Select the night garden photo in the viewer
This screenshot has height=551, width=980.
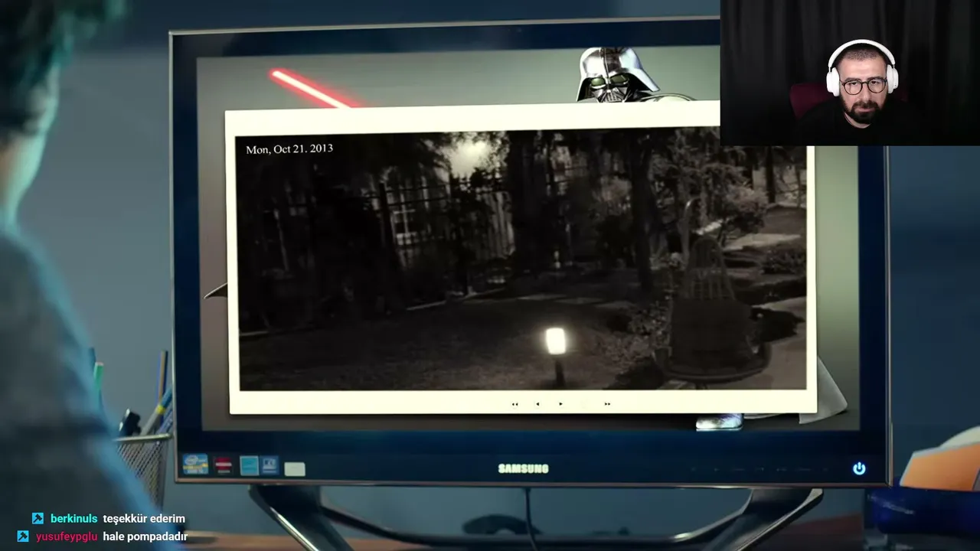(522, 260)
